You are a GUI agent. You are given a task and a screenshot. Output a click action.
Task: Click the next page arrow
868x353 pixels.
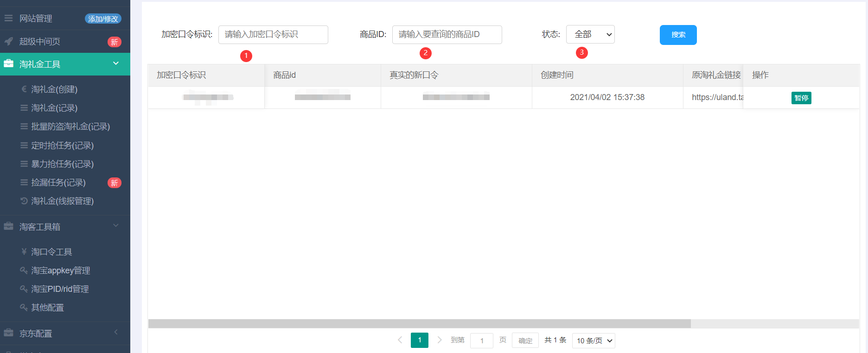tap(440, 340)
